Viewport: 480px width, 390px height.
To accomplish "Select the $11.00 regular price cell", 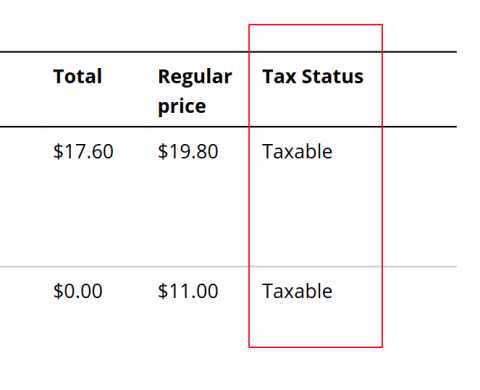I will pos(188,291).
